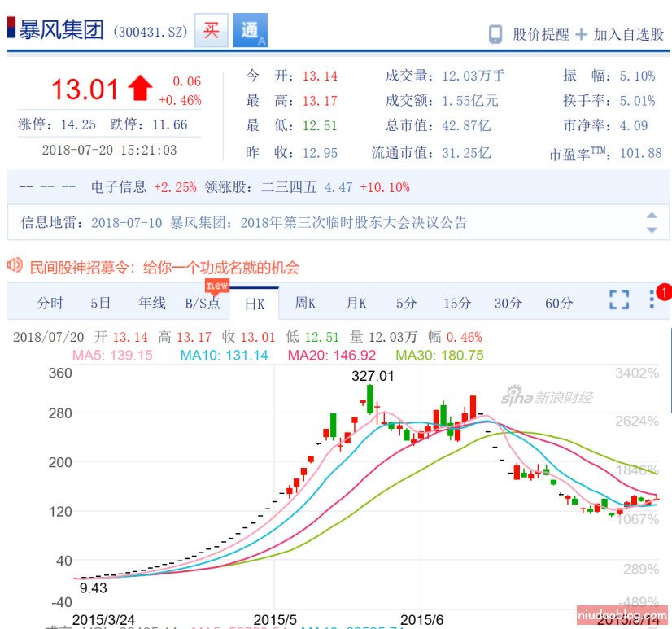672x629 pixels.
Task: Click the MA30: 180.75 indicator label
Action: pyautogui.click(x=439, y=355)
